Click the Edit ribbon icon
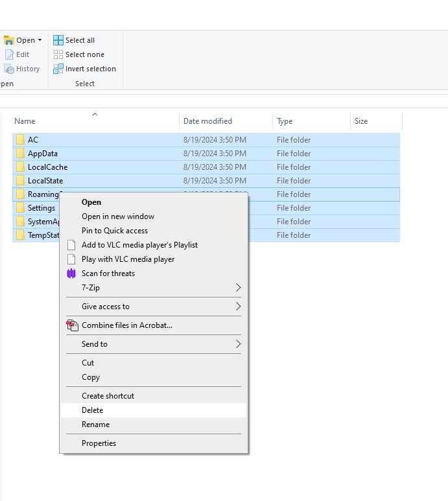The width and height of the screenshot is (448, 501). coord(9,54)
